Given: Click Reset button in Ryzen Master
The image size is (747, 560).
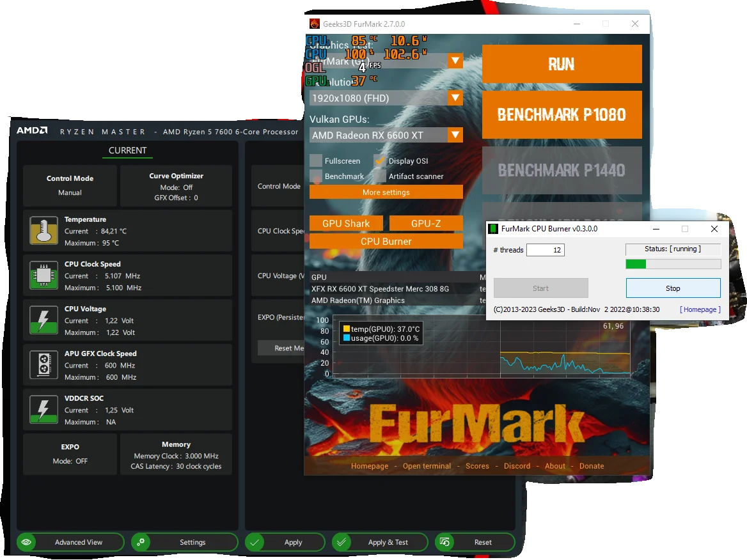Looking at the screenshot, I should (475, 542).
